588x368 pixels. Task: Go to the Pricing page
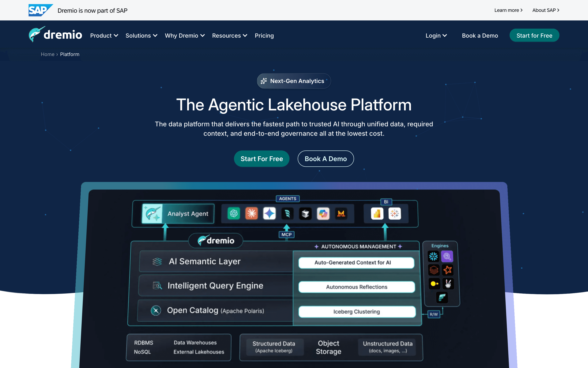[x=264, y=36]
